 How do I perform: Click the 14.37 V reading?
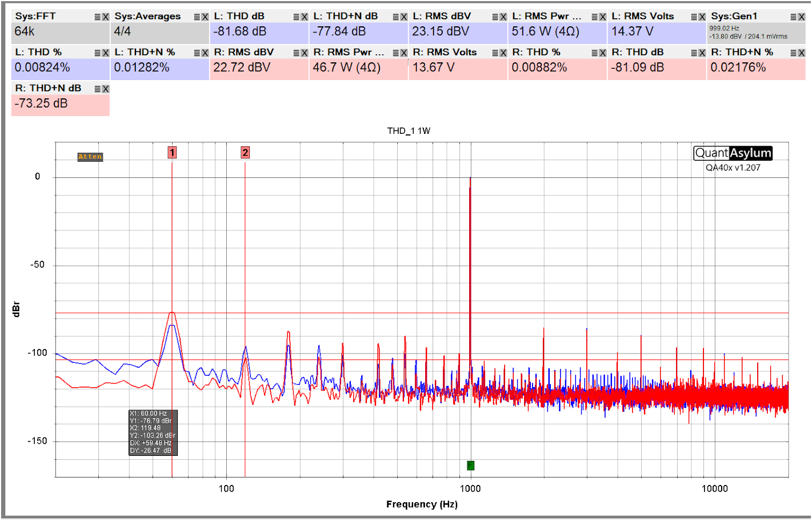point(633,31)
